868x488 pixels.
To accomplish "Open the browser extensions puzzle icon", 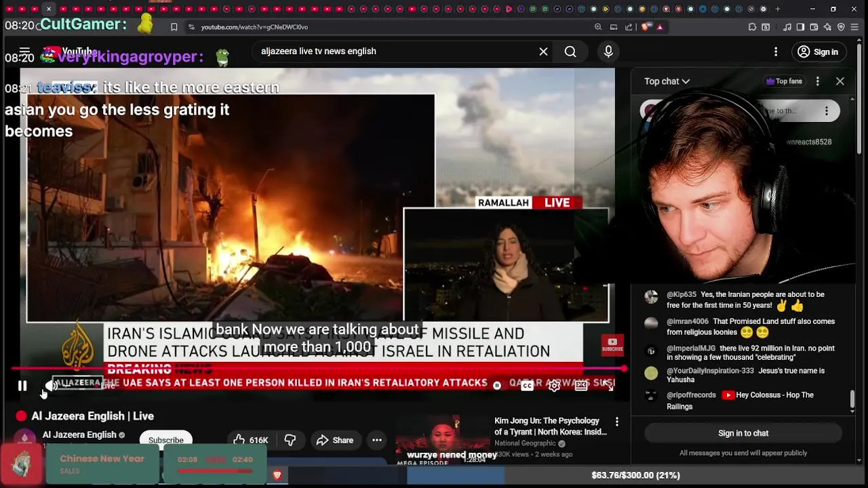I will [x=752, y=27].
